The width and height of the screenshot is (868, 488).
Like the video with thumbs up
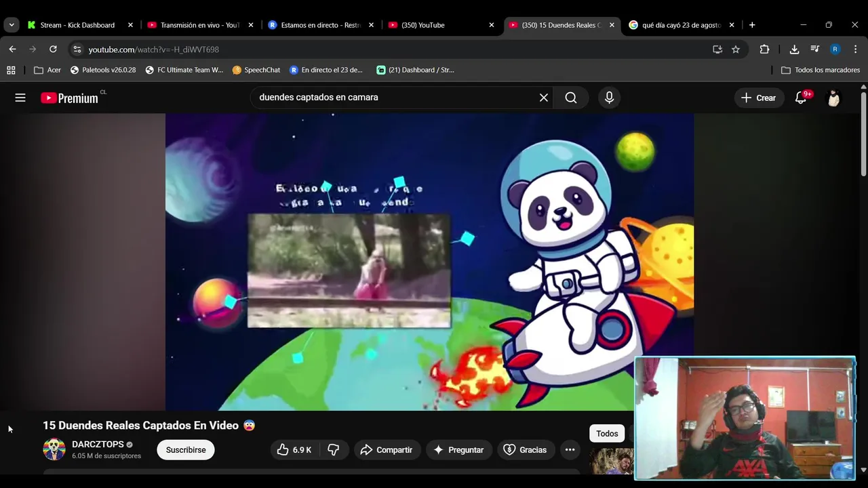[294, 450]
